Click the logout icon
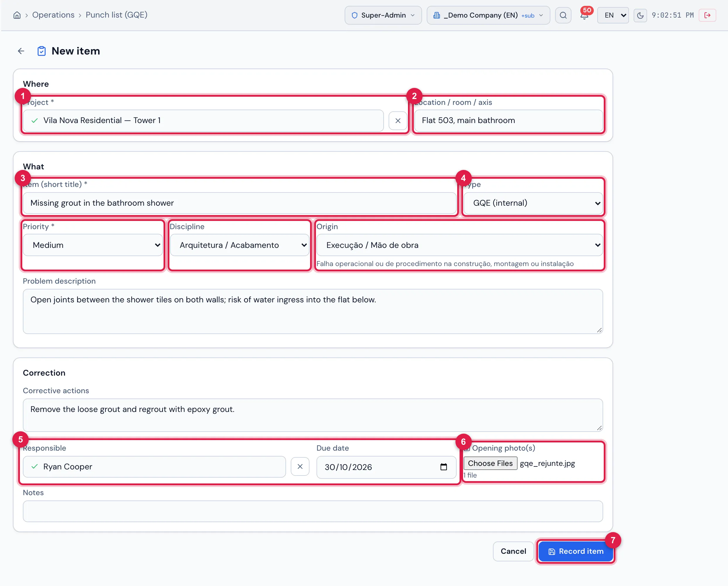The height and width of the screenshot is (586, 728). tap(707, 15)
